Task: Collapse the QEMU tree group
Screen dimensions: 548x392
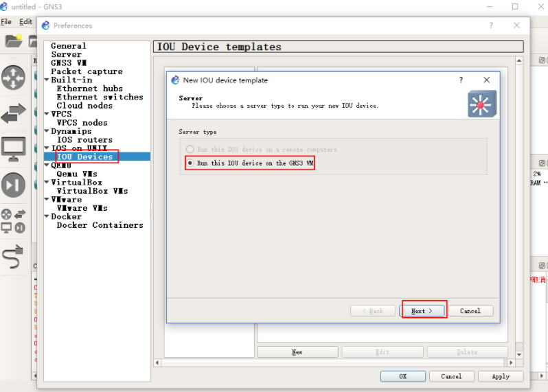Action: [47, 165]
